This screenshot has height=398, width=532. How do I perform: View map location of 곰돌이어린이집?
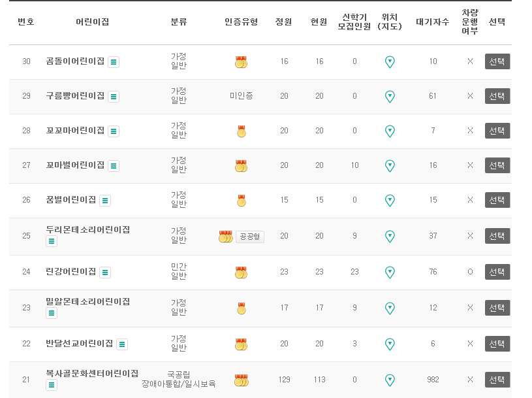[x=390, y=62]
